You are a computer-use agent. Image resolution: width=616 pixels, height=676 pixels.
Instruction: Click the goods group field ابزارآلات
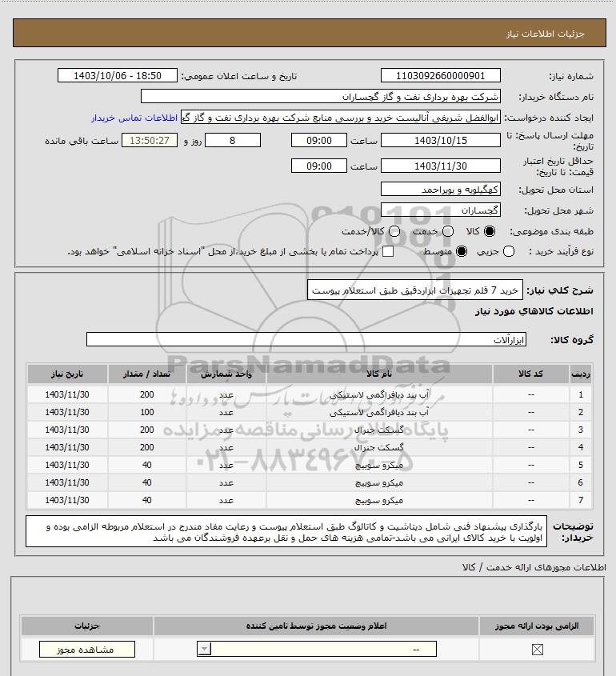(306, 339)
